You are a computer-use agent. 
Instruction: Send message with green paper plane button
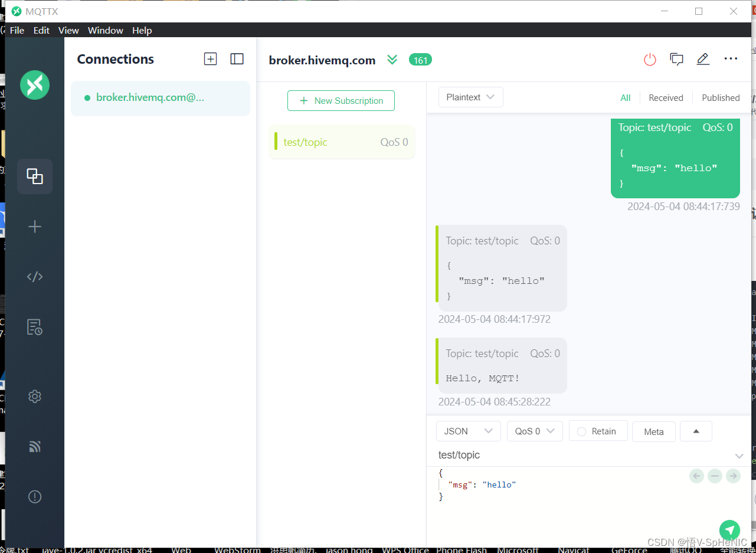tap(729, 530)
